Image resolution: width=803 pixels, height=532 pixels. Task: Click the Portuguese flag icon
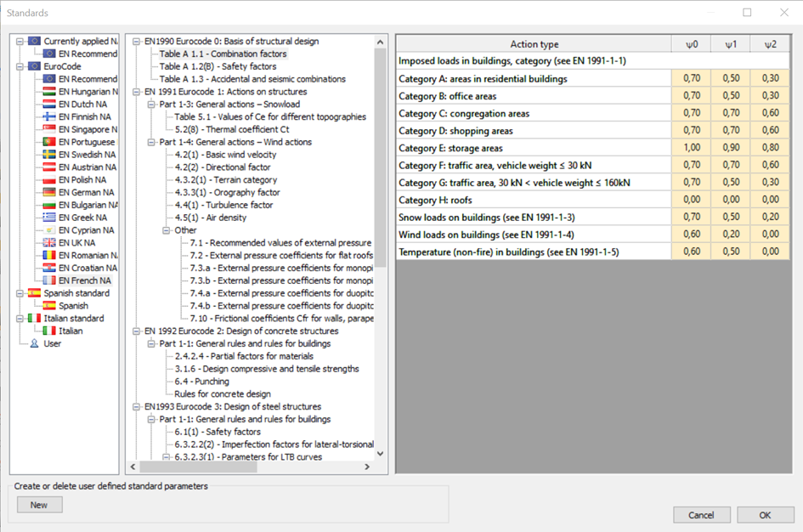click(x=49, y=142)
